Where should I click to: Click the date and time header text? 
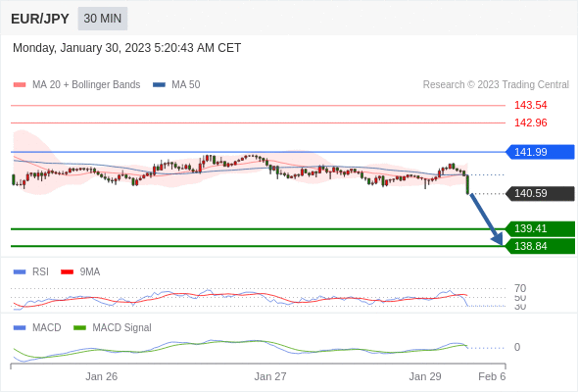point(126,48)
